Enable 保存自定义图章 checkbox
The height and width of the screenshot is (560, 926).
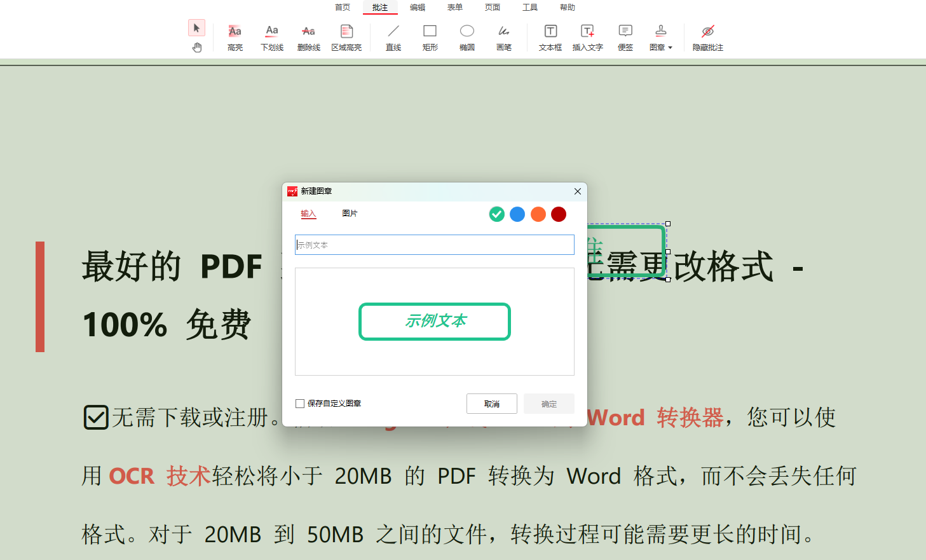click(300, 404)
